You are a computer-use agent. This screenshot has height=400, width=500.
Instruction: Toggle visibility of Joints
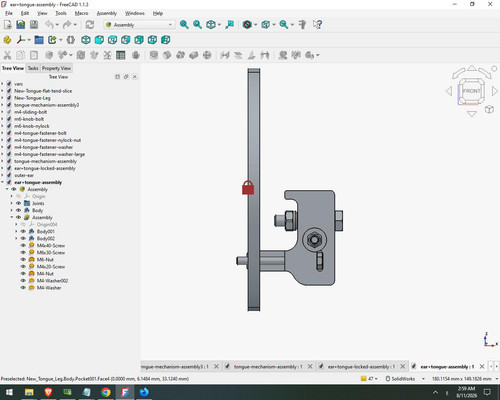(x=18, y=203)
